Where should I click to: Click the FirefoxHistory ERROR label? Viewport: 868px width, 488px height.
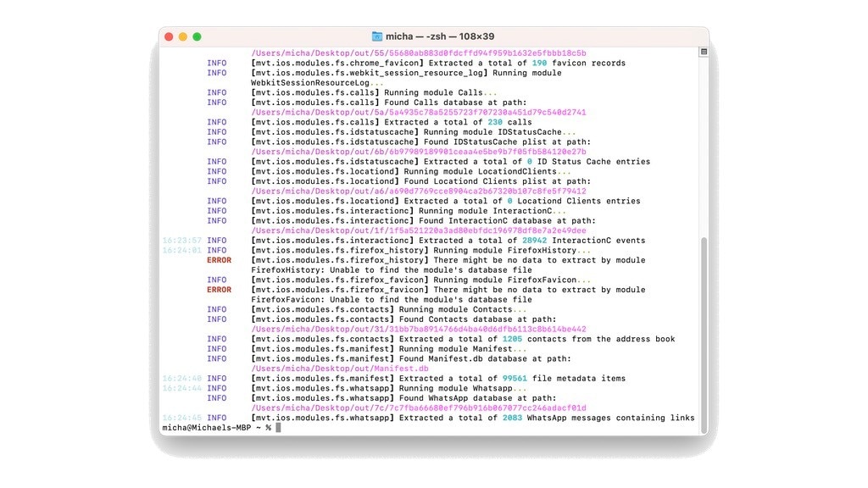pyautogui.click(x=219, y=259)
